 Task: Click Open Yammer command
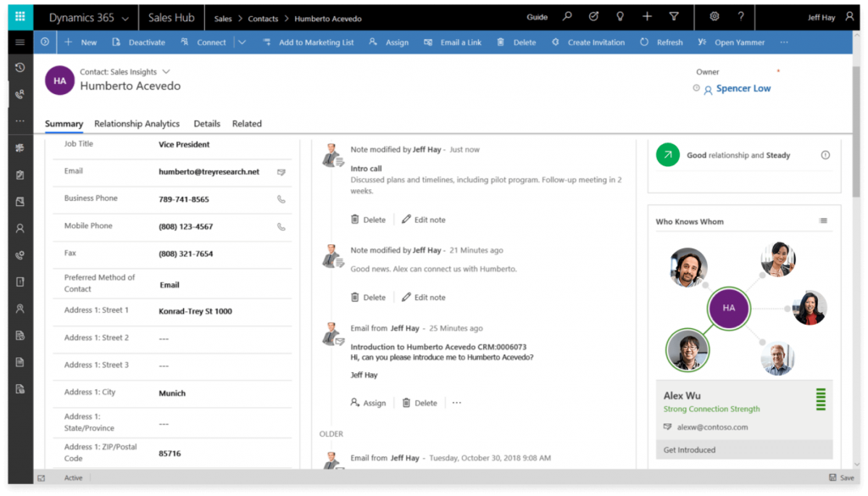(732, 42)
